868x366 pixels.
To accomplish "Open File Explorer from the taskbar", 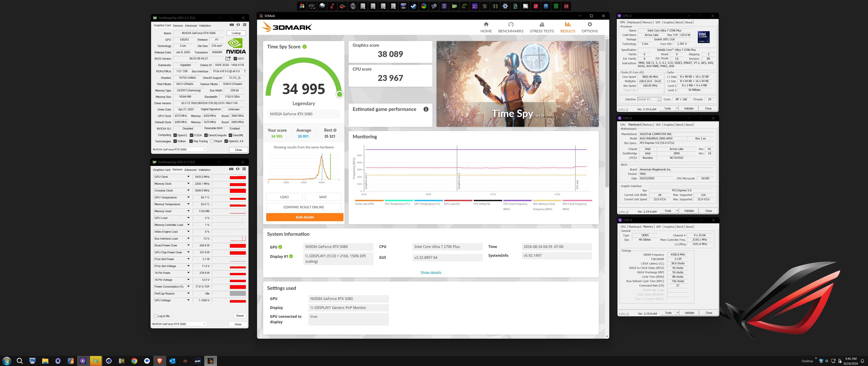I will (45, 361).
